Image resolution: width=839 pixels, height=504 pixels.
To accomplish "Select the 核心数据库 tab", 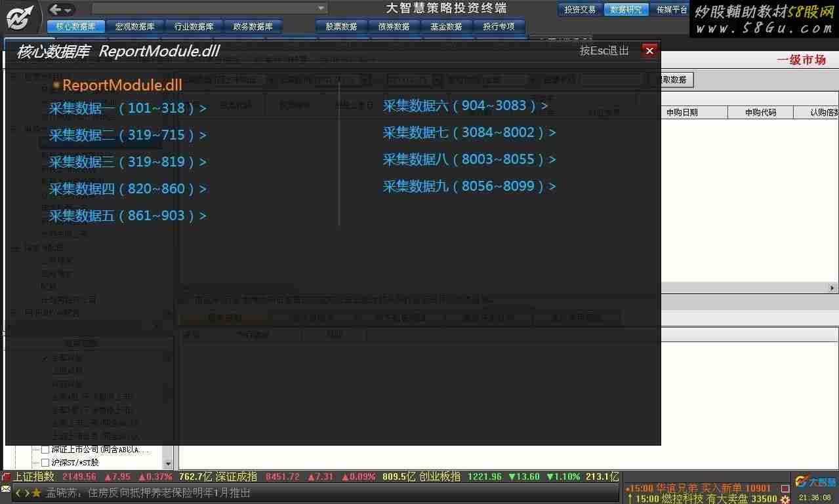I will [75, 26].
